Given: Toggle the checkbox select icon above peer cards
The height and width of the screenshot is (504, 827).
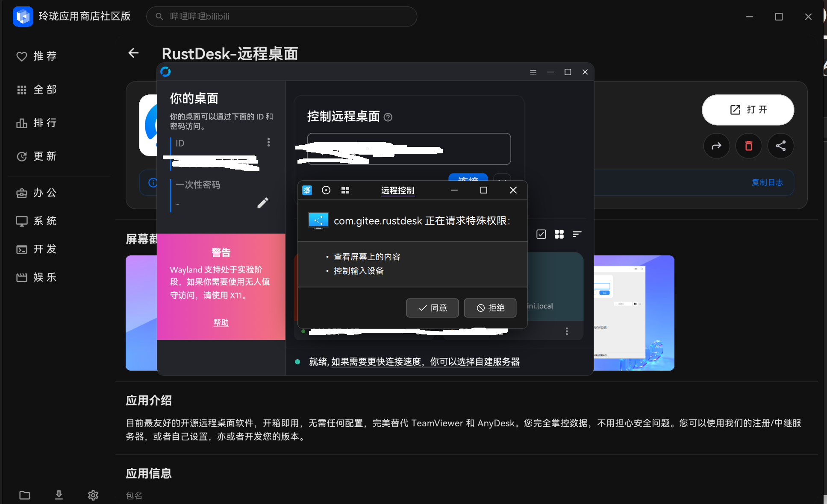Looking at the screenshot, I should (x=541, y=234).
